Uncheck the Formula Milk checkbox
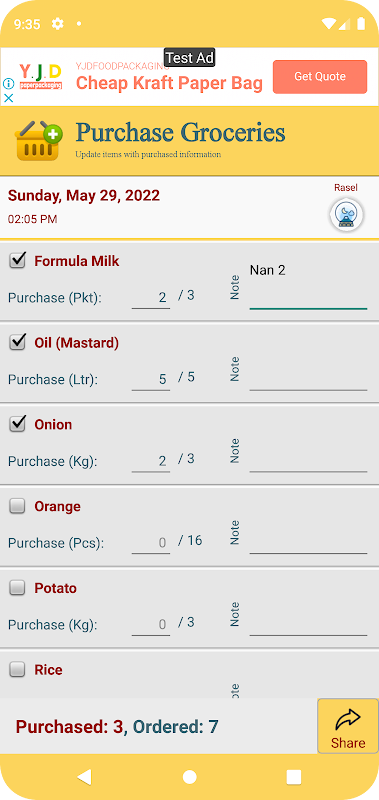Image resolution: width=379 pixels, height=800 pixels. point(17,261)
